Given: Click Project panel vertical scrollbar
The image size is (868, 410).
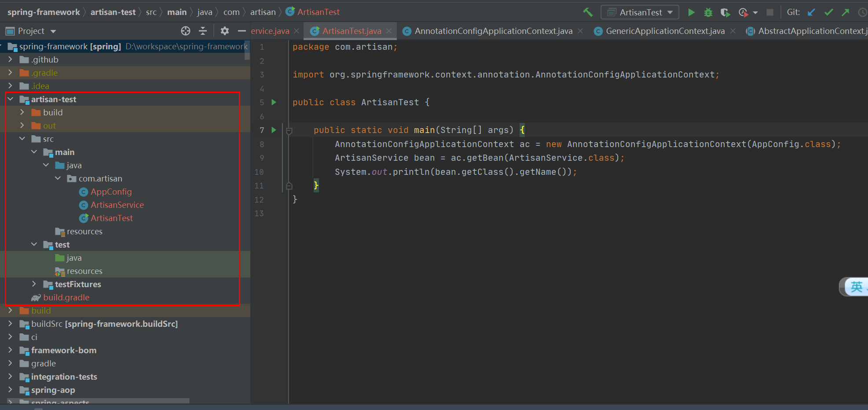Looking at the screenshot, I should coord(247,50).
